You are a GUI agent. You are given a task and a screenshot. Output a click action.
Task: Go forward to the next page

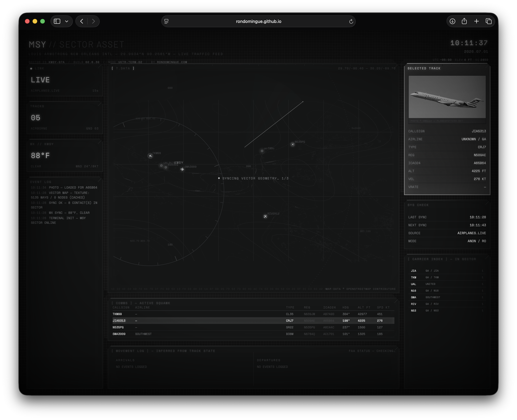93,21
